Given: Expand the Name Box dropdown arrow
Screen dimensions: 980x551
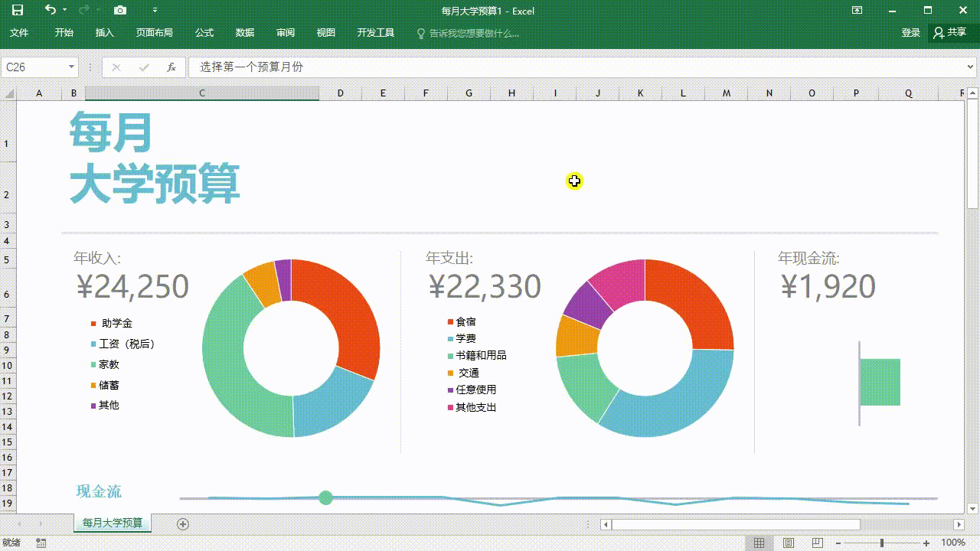Looking at the screenshot, I should 72,67.
